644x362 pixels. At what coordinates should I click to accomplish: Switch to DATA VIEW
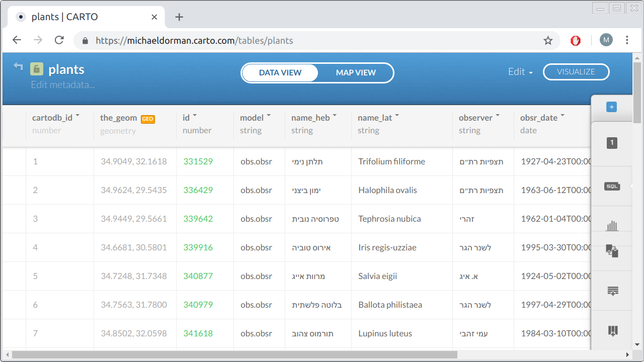(x=280, y=73)
